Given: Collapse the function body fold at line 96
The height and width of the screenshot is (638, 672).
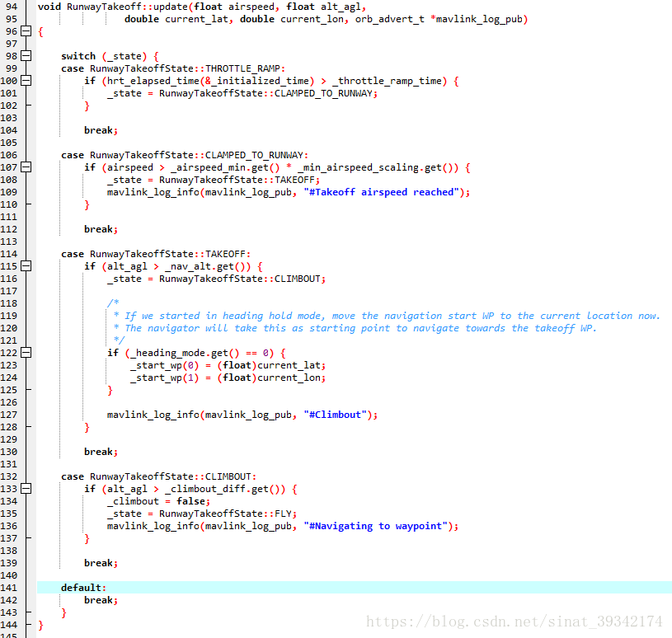Looking at the screenshot, I should click(x=26, y=31).
